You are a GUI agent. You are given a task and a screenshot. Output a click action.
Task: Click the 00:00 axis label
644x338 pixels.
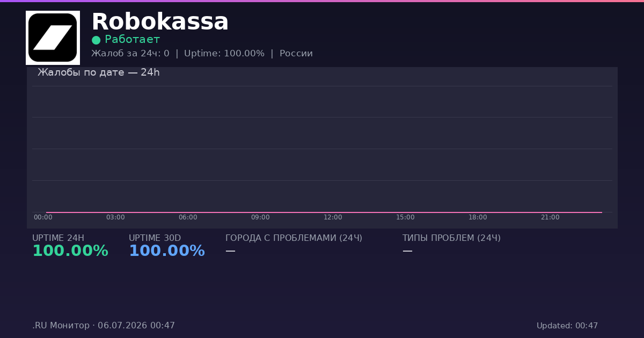pyautogui.click(x=43, y=217)
